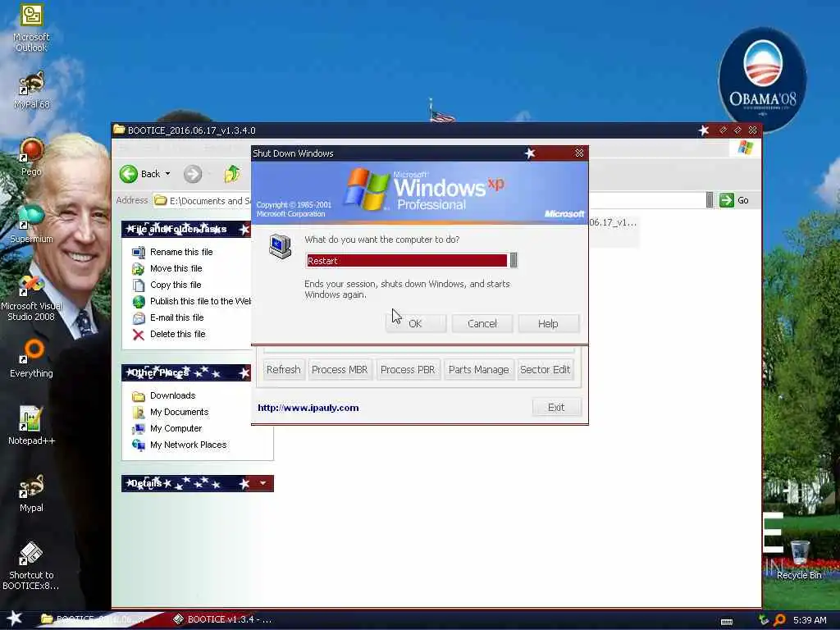Viewport: 840px width, 630px height.
Task: Click Process PBR in BOOTICE
Action: coord(408,370)
